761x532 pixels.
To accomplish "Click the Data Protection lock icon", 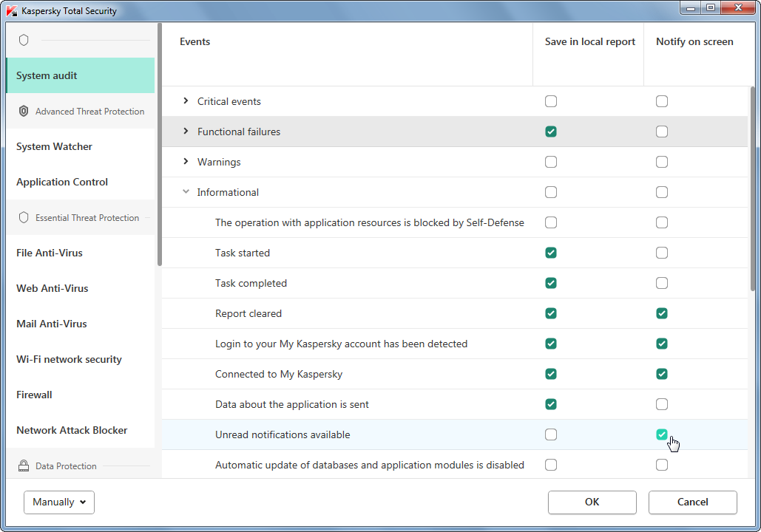I will click(24, 465).
